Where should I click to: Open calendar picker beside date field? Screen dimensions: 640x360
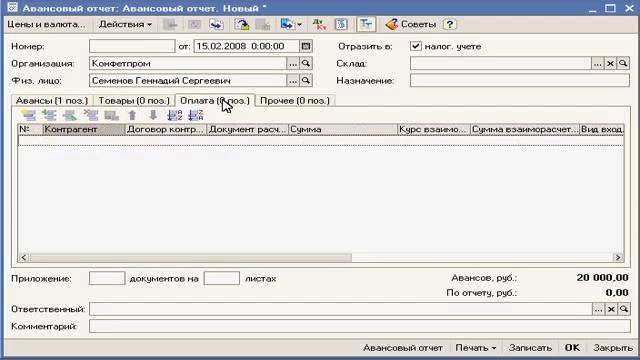pyautogui.click(x=306, y=46)
